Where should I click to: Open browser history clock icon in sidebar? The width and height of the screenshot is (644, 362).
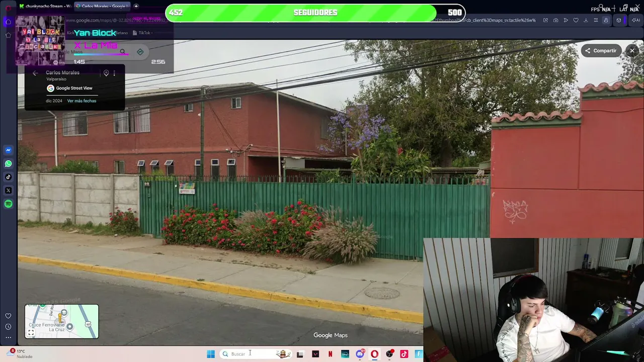tap(8, 327)
